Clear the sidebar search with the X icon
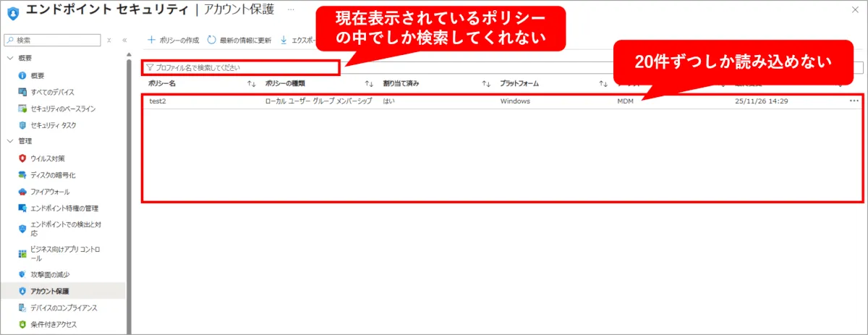 coord(109,41)
